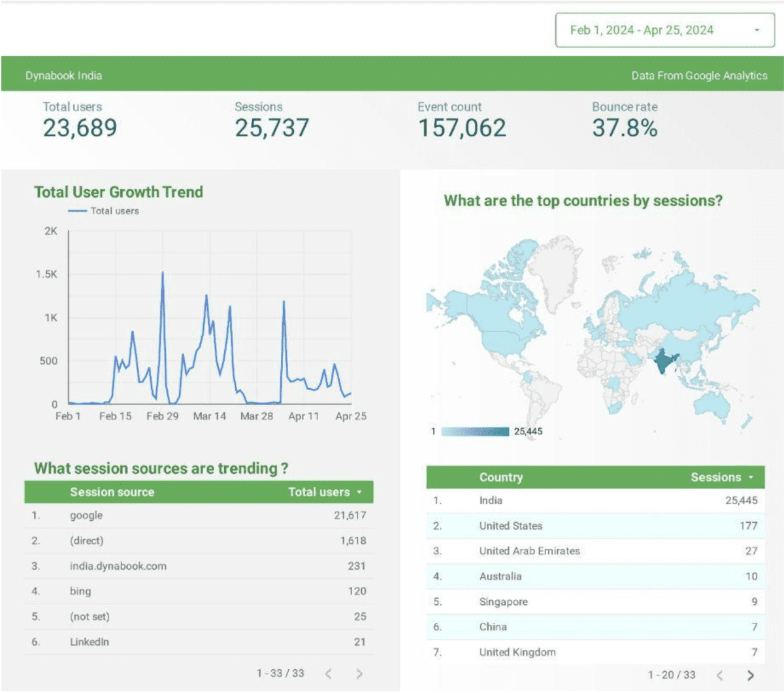784x694 pixels.
Task: Select the United Arab Emirates row
Action: 595,551
